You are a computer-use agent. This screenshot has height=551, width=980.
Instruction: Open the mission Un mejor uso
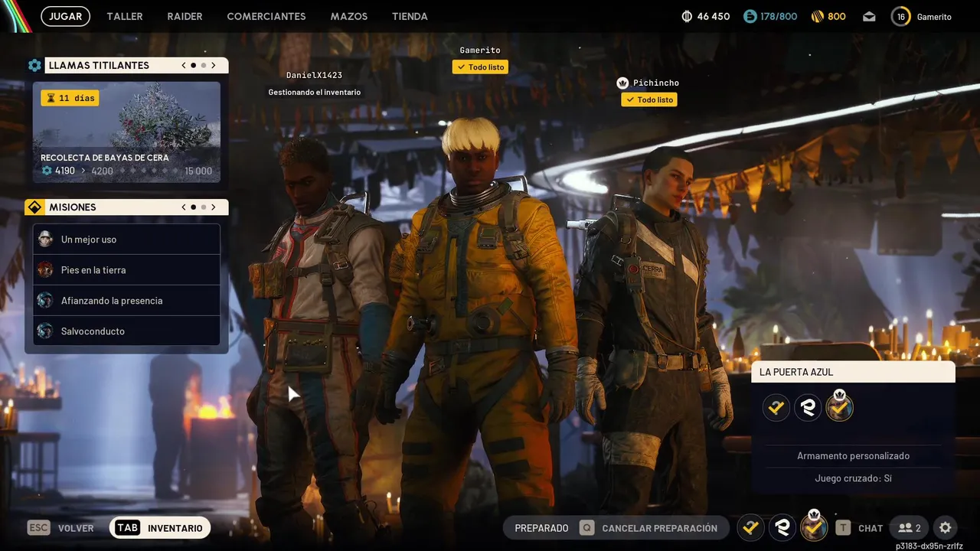(126, 240)
